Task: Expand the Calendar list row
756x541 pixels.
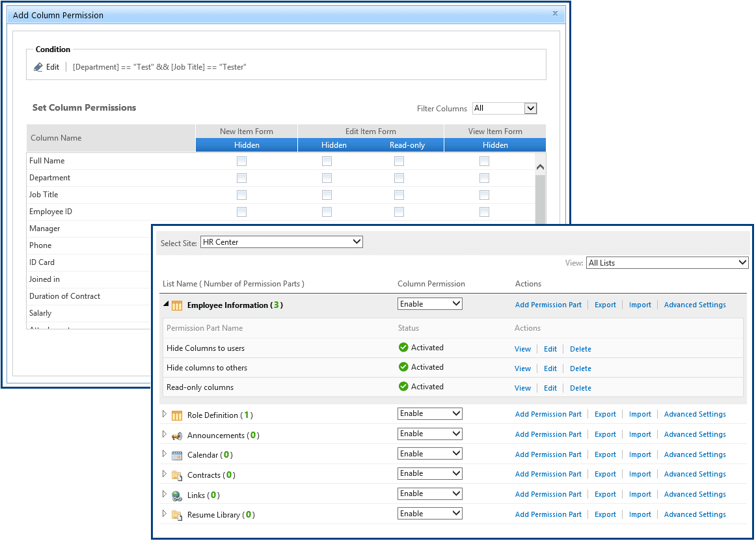Action: coord(165,454)
